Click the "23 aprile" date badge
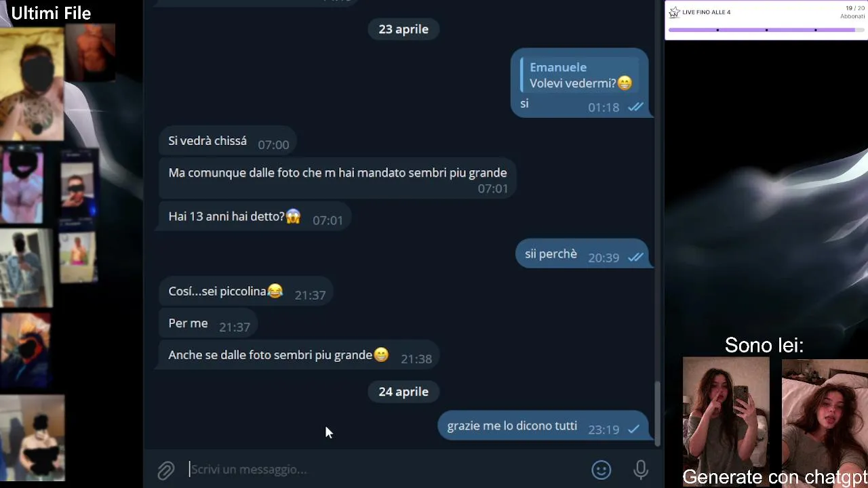The width and height of the screenshot is (868, 488). 403,29
